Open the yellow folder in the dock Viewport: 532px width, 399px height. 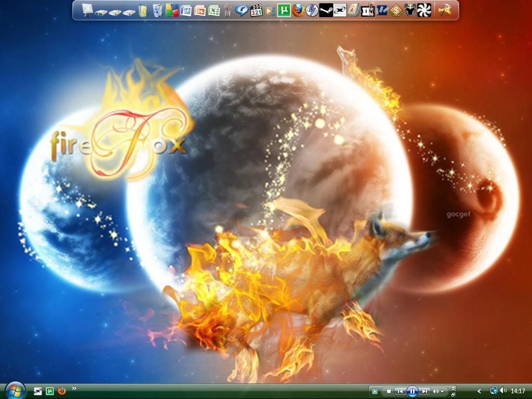pyautogui.click(x=143, y=10)
